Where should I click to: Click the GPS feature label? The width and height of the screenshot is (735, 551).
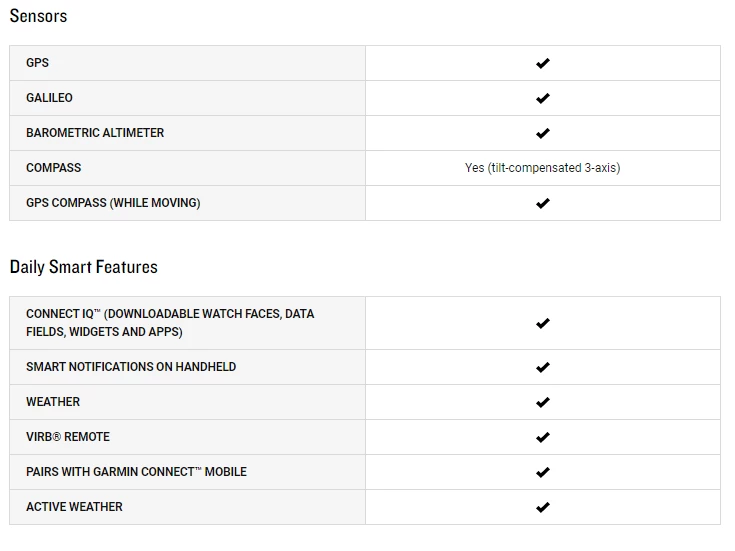tap(37, 63)
